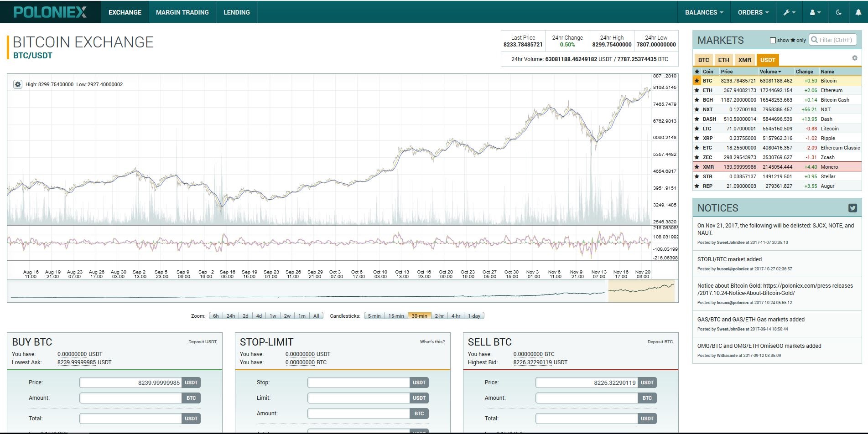Set chart zoom to All

316,316
